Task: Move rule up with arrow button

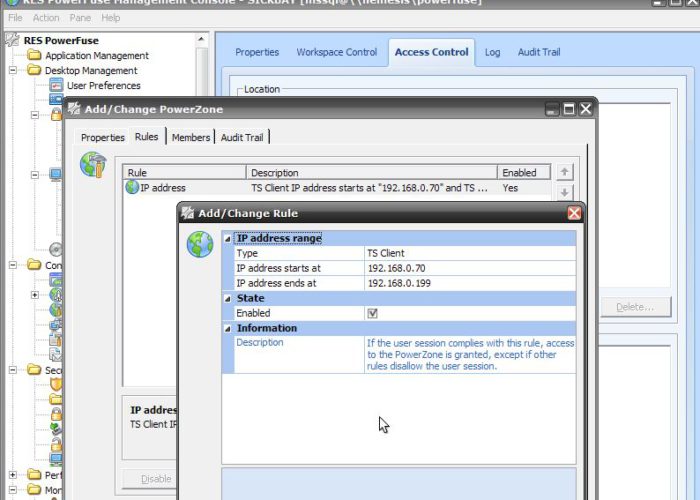Action: 564,172
